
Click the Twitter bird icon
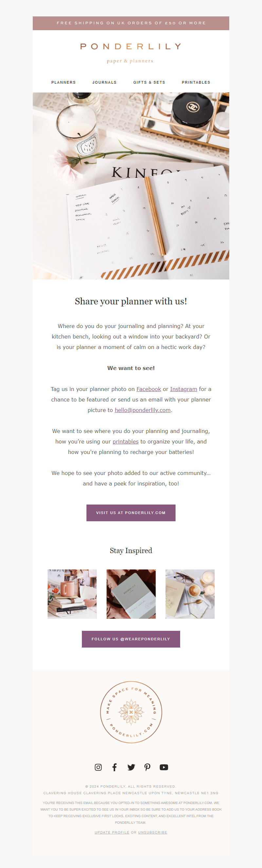tap(131, 767)
